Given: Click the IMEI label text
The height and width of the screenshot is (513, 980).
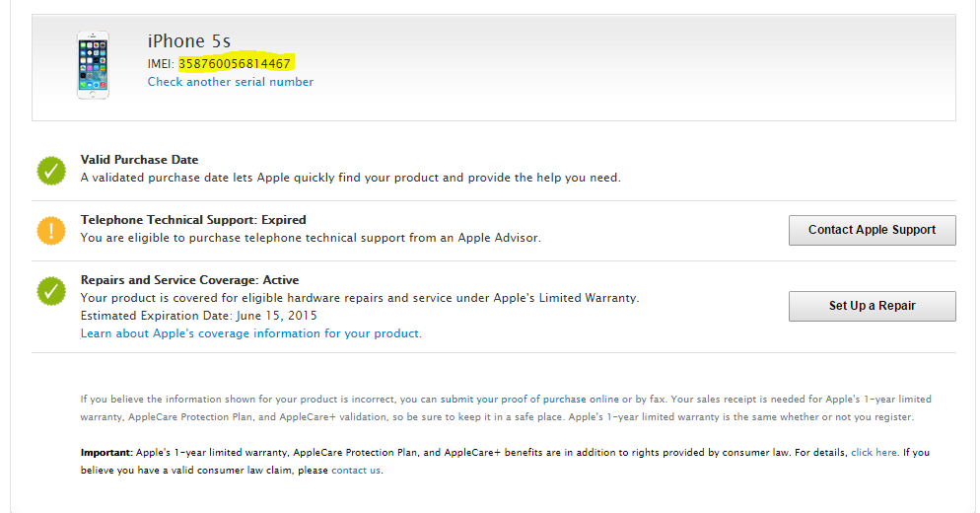Looking at the screenshot, I should click(x=161, y=64).
